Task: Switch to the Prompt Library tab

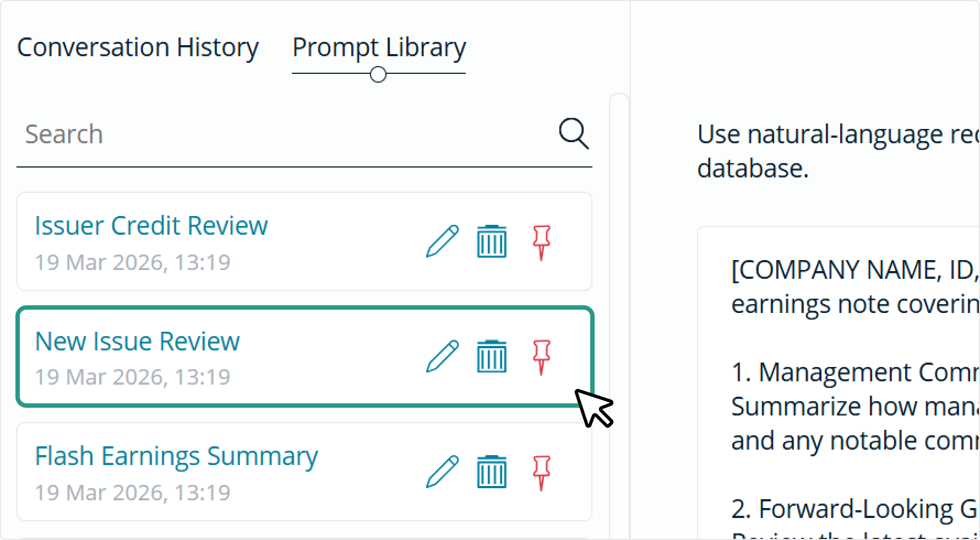Action: tap(379, 47)
